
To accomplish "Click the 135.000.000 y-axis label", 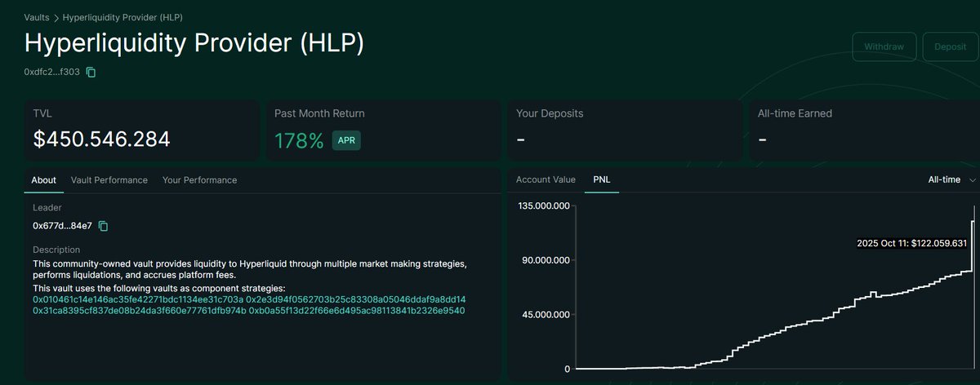I will point(543,206).
